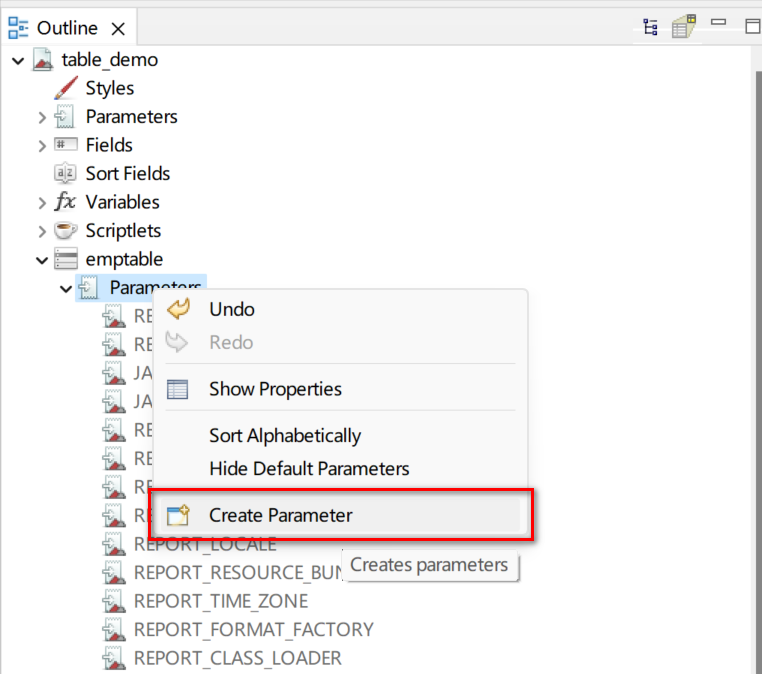Select the REPORT_LOCALE parameter
The width and height of the screenshot is (762, 674).
205,545
